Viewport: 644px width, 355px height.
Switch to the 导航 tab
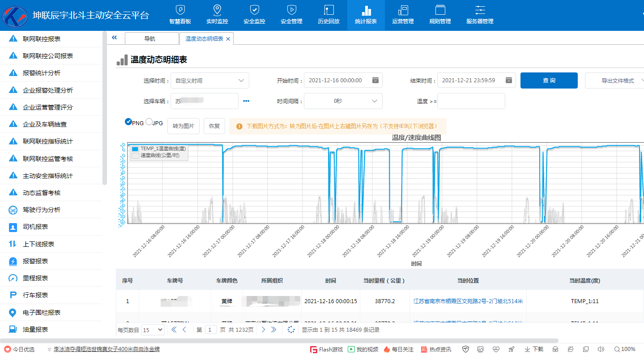149,39
